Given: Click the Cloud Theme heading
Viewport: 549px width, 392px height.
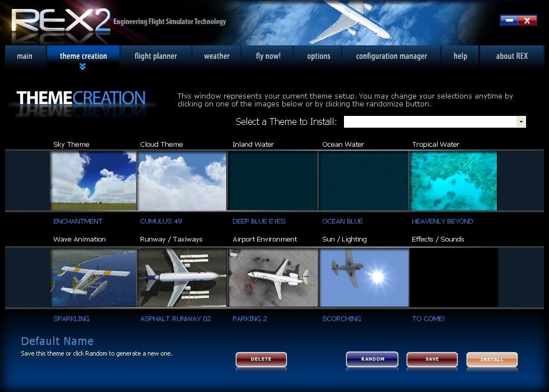Looking at the screenshot, I should [x=161, y=144].
